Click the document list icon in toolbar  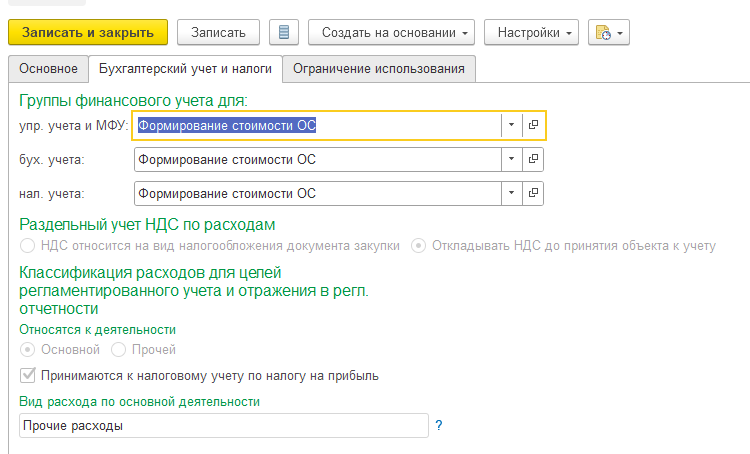[284, 32]
